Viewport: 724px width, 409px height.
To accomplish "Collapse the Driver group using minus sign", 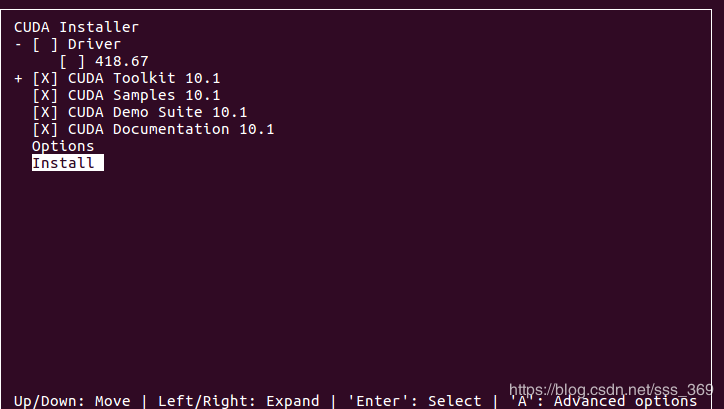I will point(19,44).
